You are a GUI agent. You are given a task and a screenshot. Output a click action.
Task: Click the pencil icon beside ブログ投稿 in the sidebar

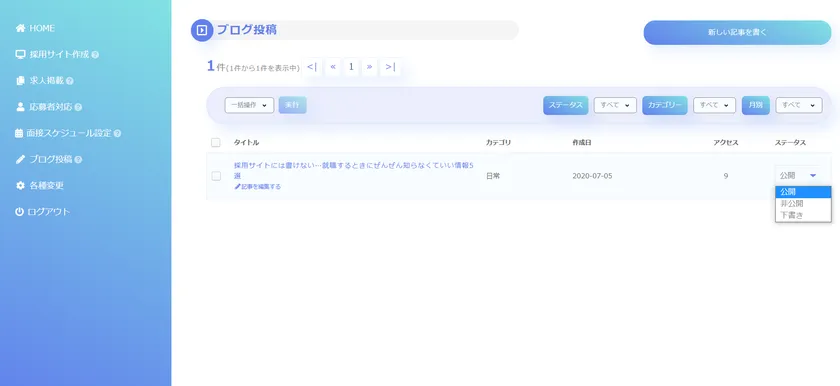[x=20, y=160]
